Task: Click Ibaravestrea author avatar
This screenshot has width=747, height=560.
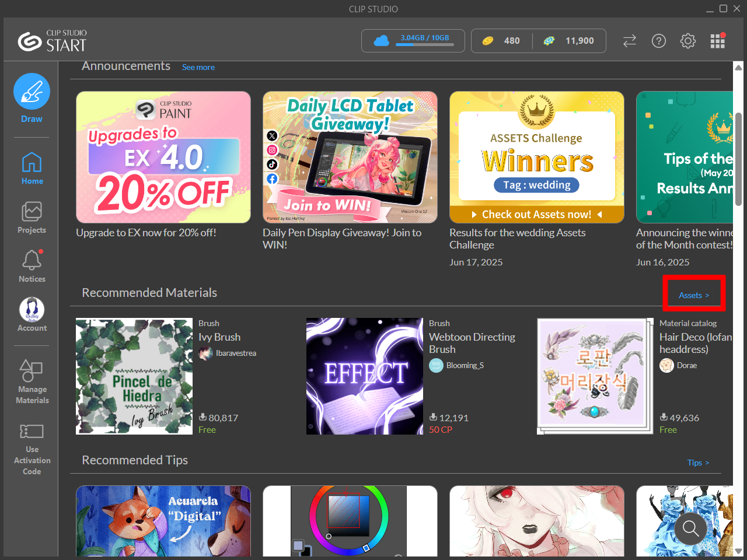Action: (205, 353)
